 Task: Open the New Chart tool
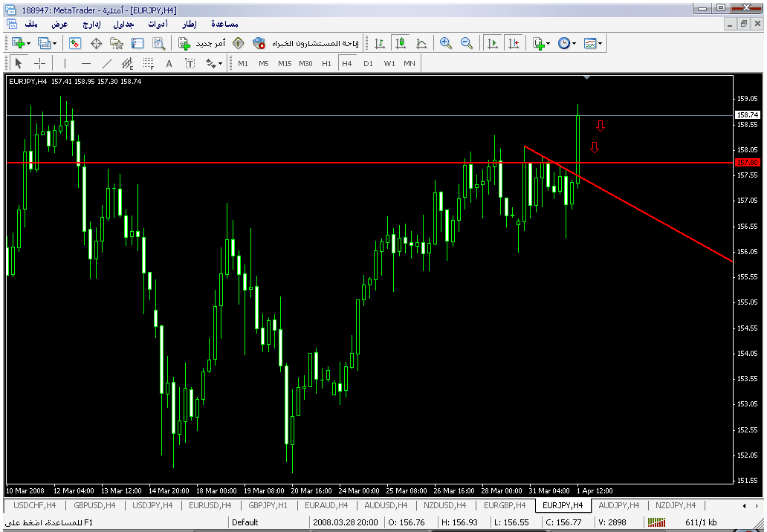pyautogui.click(x=18, y=44)
